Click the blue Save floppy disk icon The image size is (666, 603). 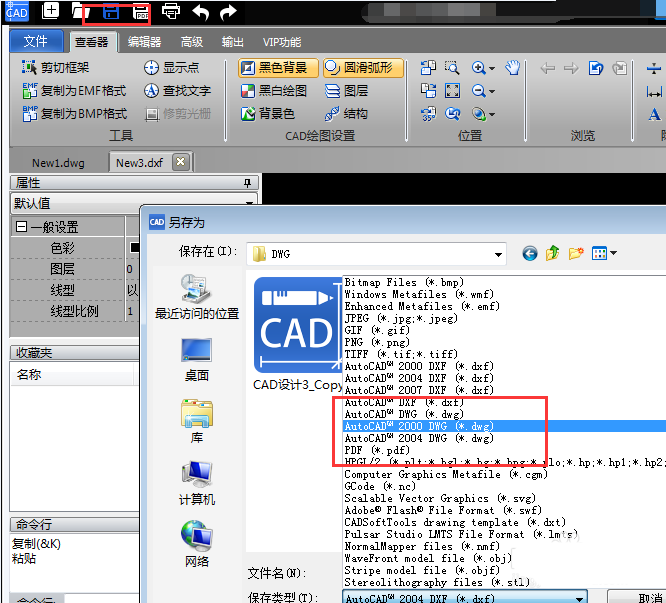[x=111, y=12]
